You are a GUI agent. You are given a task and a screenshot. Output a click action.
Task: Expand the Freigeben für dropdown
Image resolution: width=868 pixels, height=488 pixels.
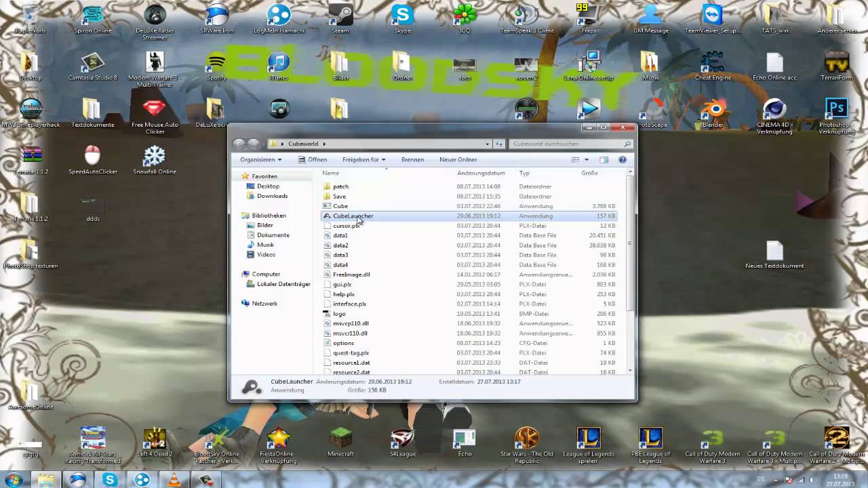click(363, 160)
